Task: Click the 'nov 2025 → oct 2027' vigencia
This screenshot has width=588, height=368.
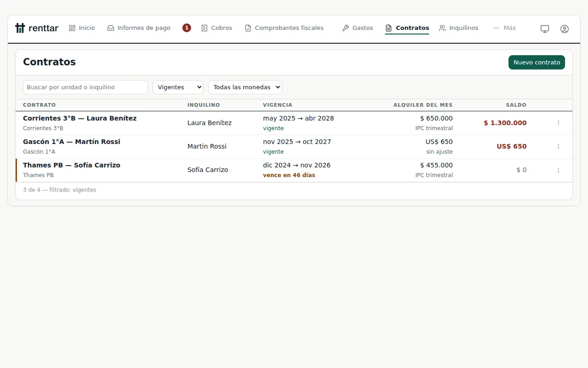Action: tap(297, 142)
